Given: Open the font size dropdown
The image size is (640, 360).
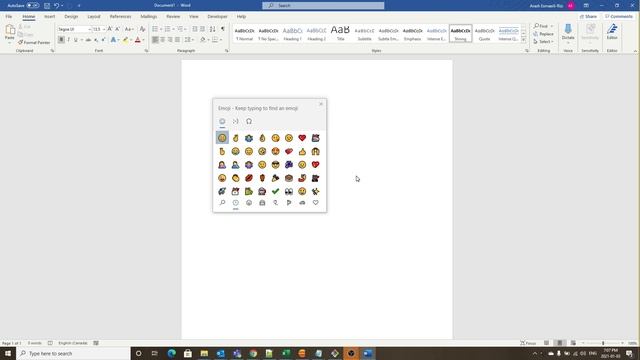Looking at the screenshot, I should click(104, 29).
